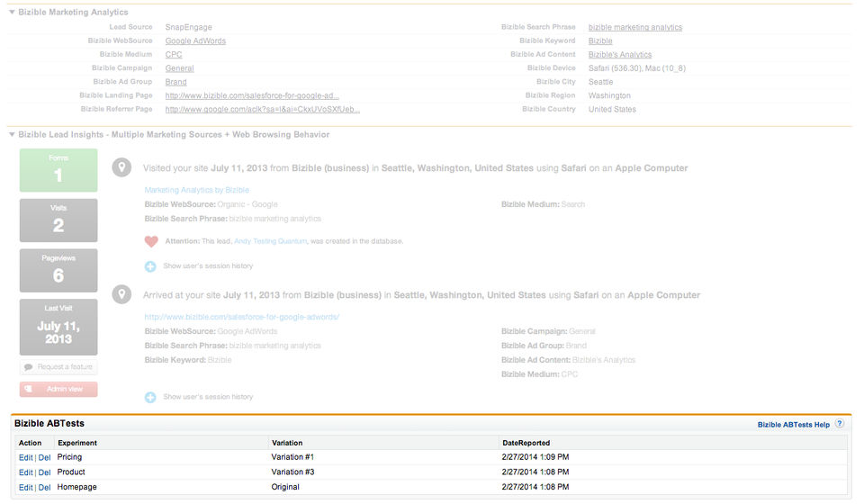Select the 'Variation #3' cell
The image size is (864, 504).
[292, 472]
